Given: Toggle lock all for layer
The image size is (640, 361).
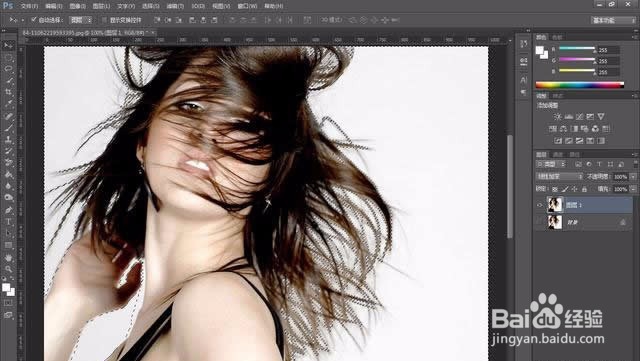Looking at the screenshot, I should (x=584, y=189).
